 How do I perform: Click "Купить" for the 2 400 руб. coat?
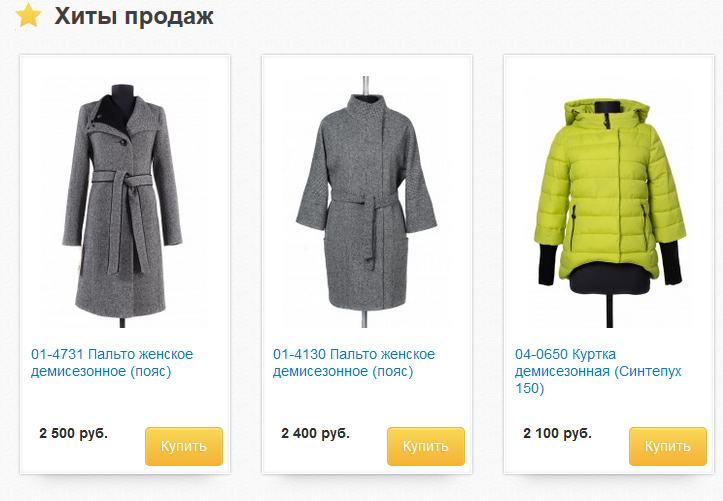coord(426,446)
